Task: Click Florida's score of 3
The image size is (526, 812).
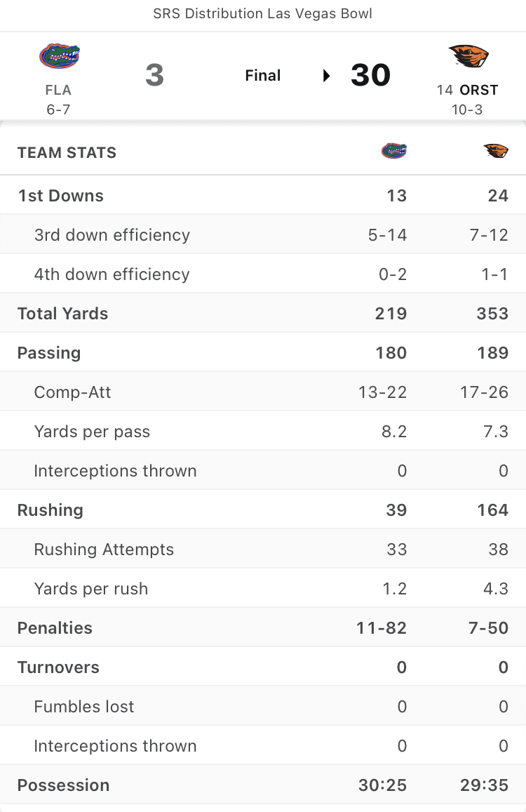Action: coord(154,76)
